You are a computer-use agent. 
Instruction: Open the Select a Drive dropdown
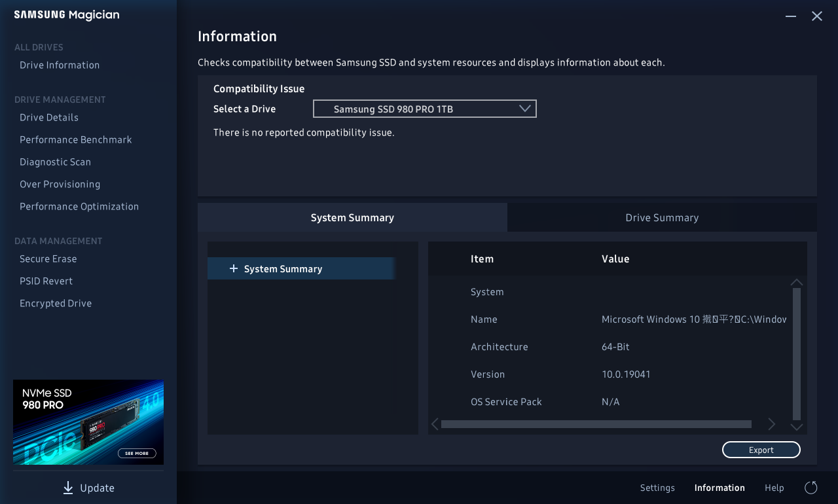(x=424, y=109)
